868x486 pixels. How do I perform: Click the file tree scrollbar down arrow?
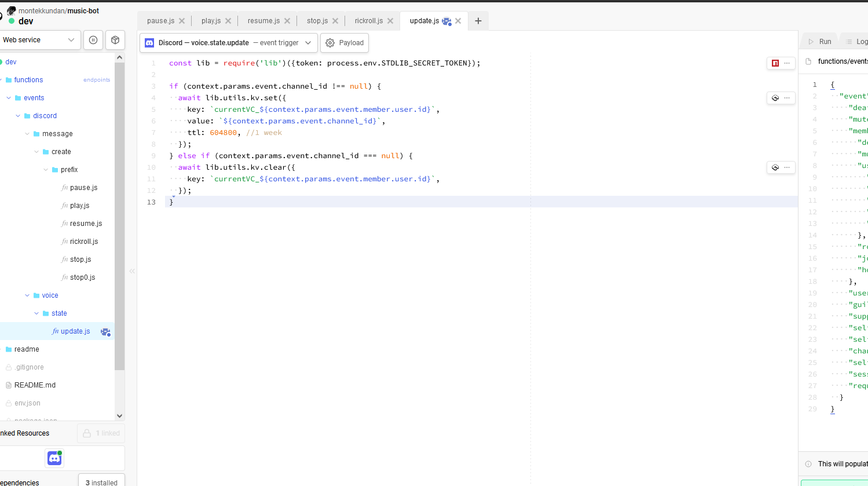coord(120,415)
